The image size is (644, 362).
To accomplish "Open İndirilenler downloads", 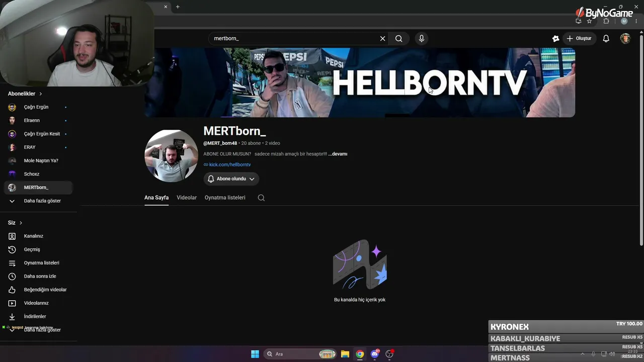I will 38,317.
